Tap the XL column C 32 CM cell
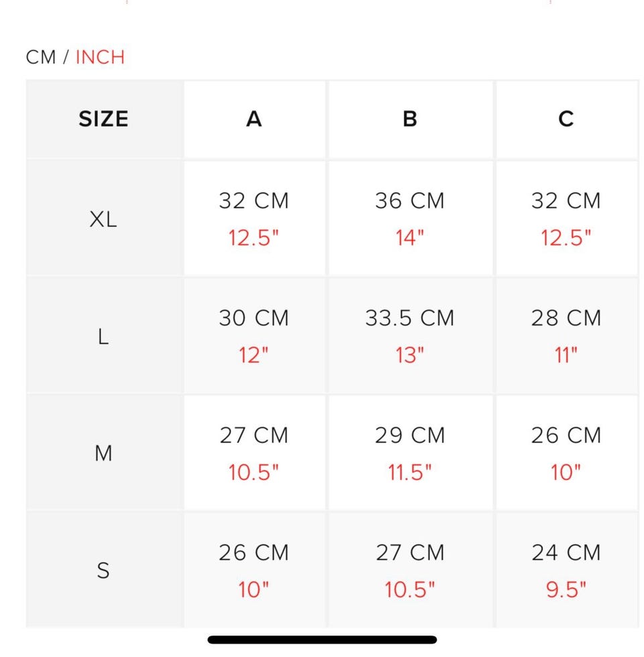The height and width of the screenshot is (657, 644). tap(566, 219)
